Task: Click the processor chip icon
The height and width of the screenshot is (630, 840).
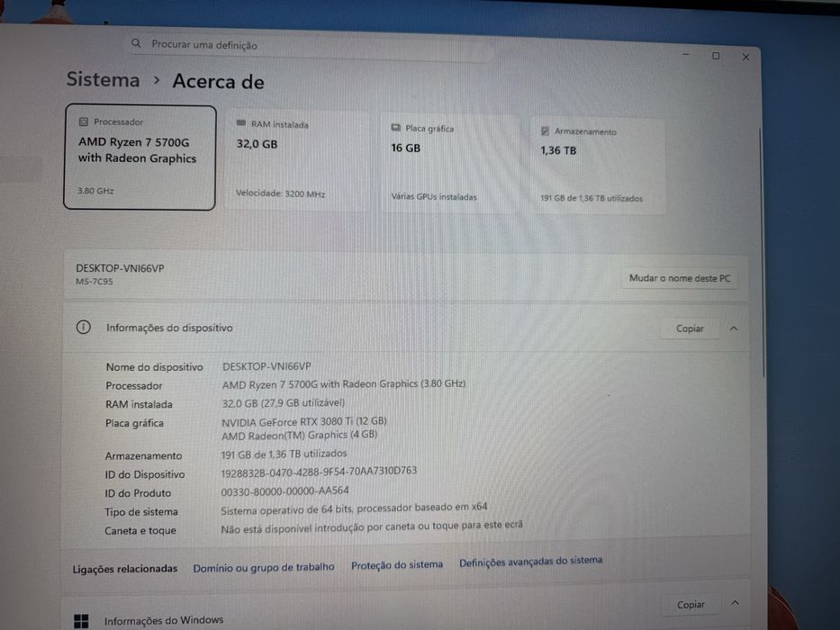Action: click(84, 121)
